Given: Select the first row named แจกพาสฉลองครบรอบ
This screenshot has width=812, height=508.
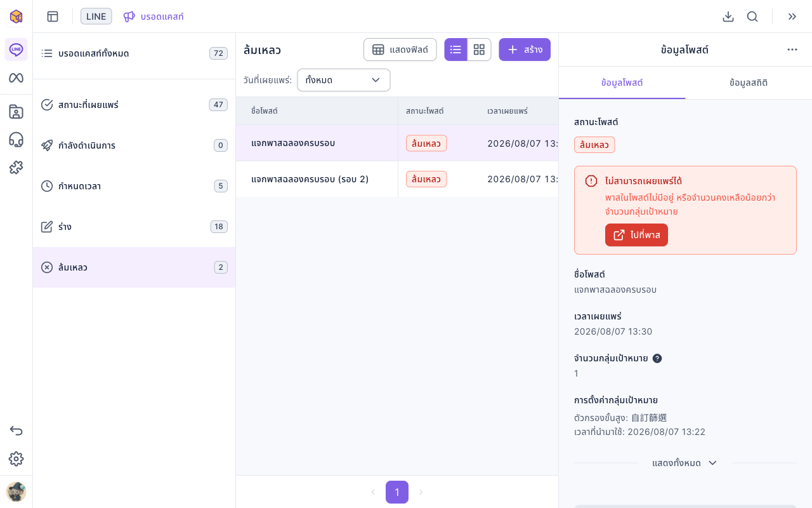Looking at the screenshot, I should pyautogui.click(x=397, y=143).
